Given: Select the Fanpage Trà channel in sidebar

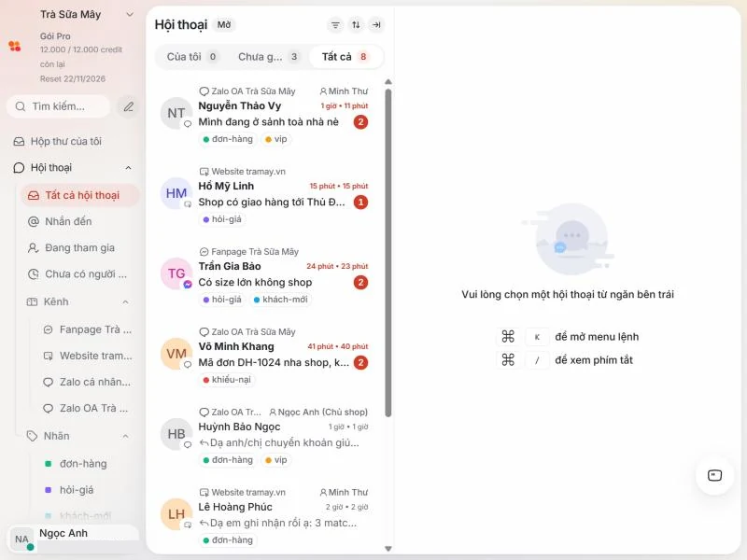Looking at the screenshot, I should pos(87,329).
